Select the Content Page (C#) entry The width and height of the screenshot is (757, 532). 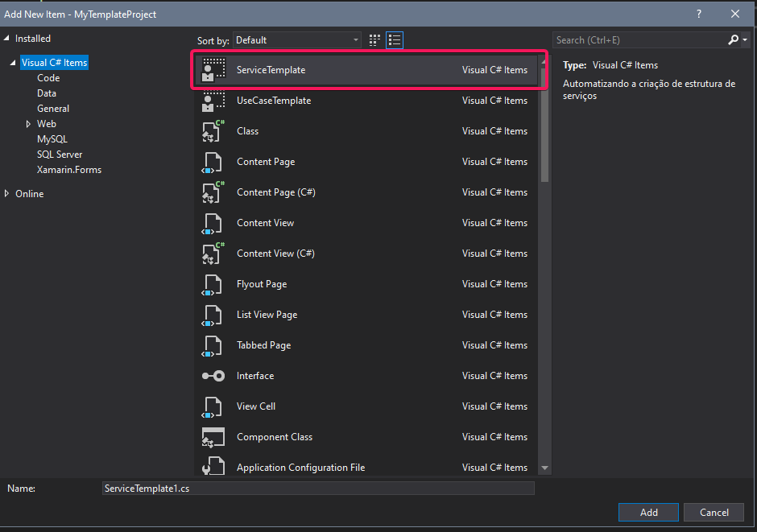pos(367,192)
